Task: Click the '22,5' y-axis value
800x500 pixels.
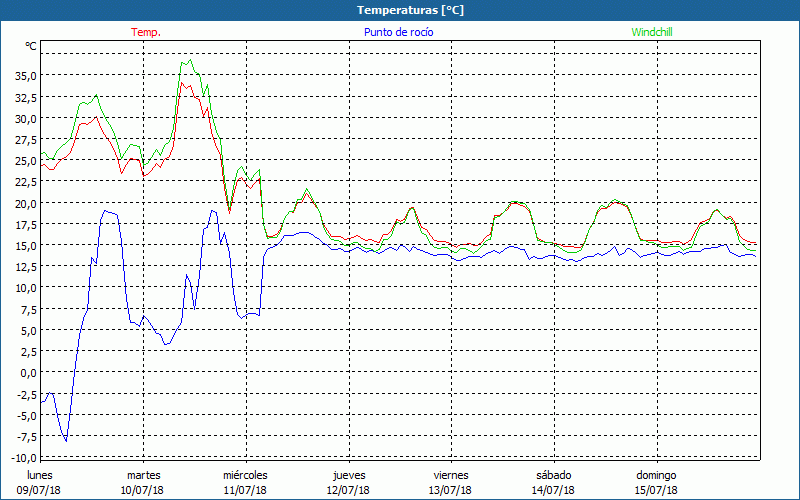Action: pyautogui.click(x=26, y=182)
